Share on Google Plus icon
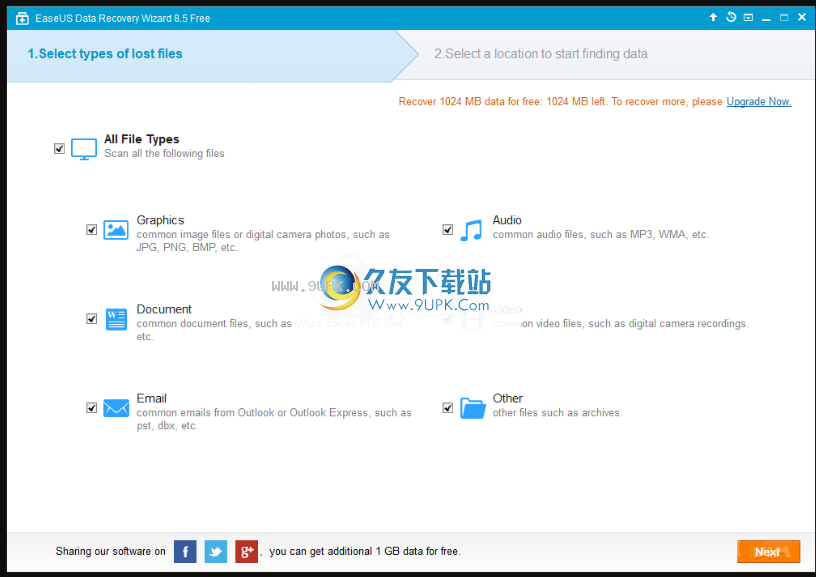This screenshot has width=816, height=577. tap(247, 552)
